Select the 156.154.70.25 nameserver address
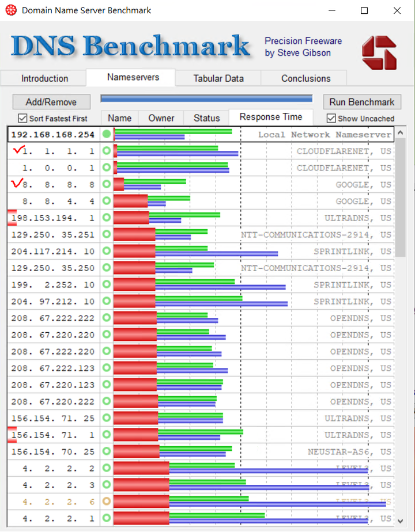The image size is (415, 532). click(x=53, y=451)
